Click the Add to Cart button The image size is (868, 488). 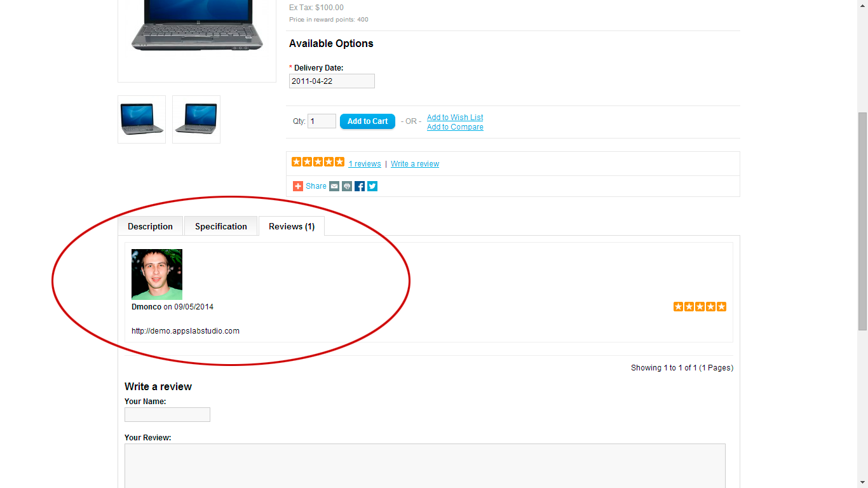[x=367, y=121]
